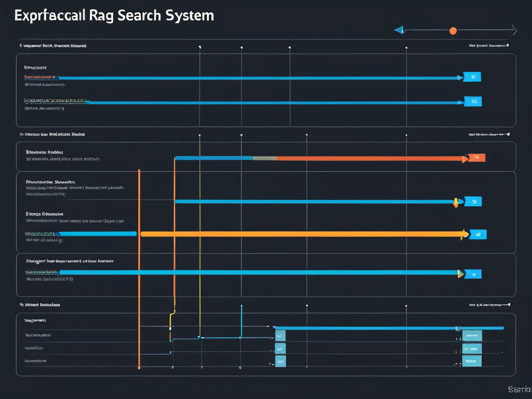Click end tag of bar just above bottom section
Image resolution: width=532 pixels, height=399 pixels.
pos(472,273)
